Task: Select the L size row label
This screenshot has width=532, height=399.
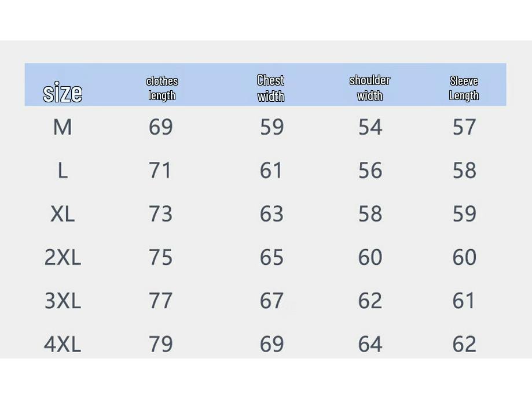Action: tap(63, 171)
